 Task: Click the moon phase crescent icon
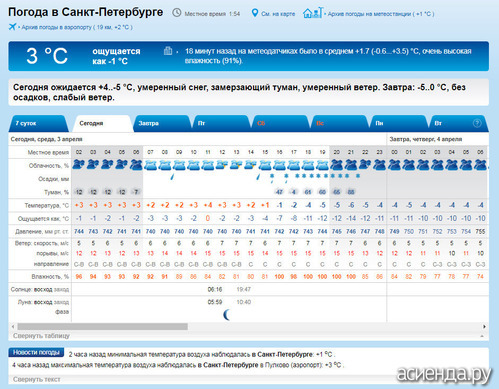click(227, 314)
